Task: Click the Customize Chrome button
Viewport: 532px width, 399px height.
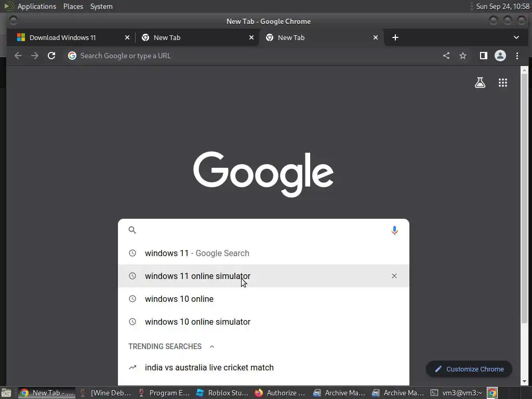Action: pos(469,369)
